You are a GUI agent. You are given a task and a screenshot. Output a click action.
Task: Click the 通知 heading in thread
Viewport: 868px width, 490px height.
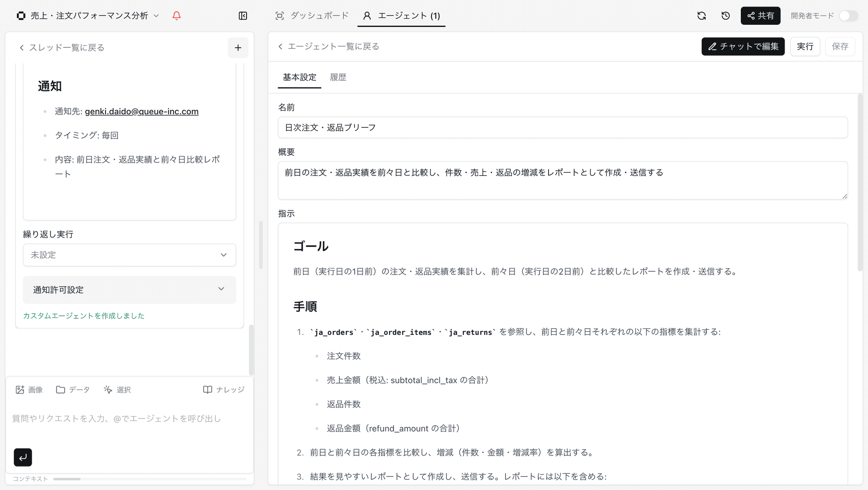(x=50, y=86)
